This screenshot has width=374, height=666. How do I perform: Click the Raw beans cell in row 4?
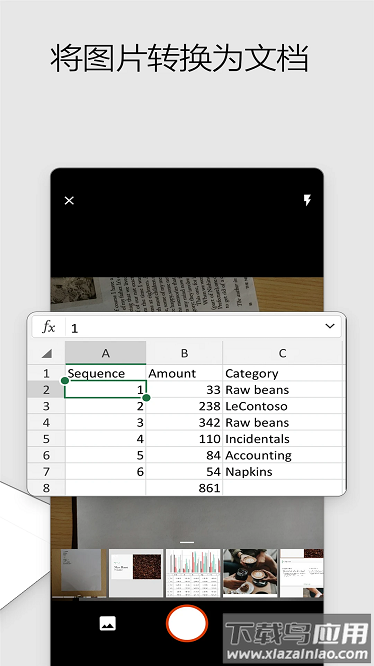pyautogui.click(x=282, y=423)
